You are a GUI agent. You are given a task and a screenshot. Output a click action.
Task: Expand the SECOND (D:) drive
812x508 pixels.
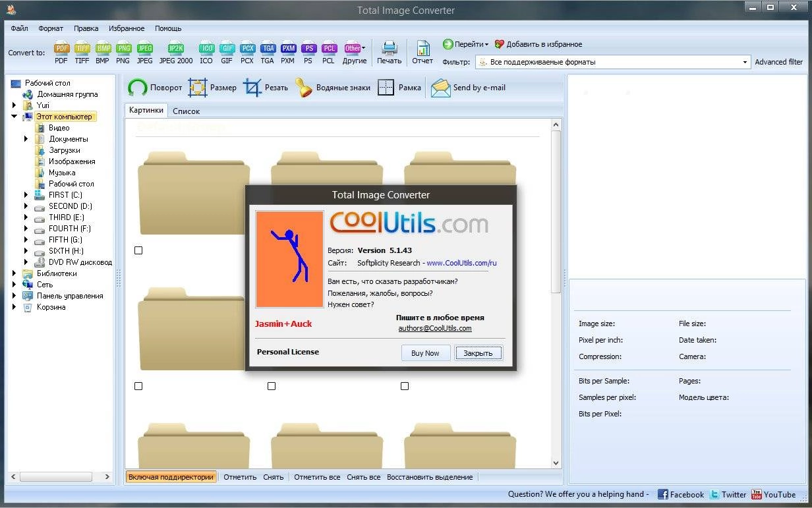pos(26,206)
